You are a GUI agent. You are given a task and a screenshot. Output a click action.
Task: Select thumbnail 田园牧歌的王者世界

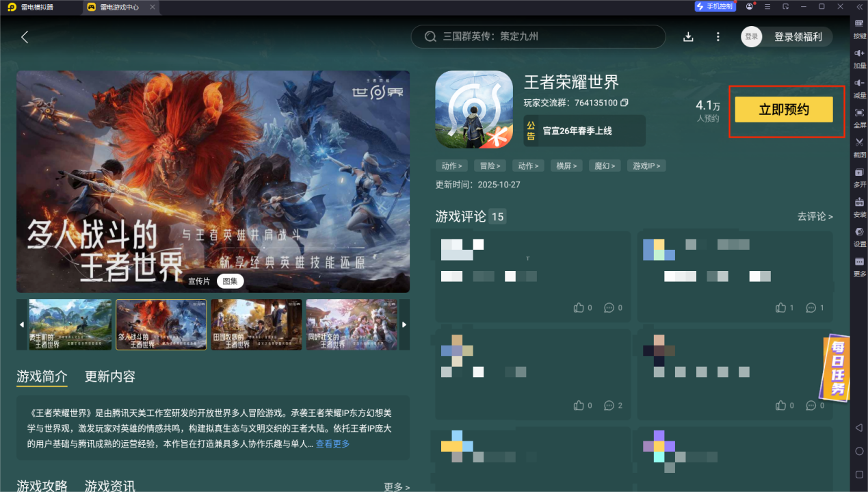click(257, 324)
